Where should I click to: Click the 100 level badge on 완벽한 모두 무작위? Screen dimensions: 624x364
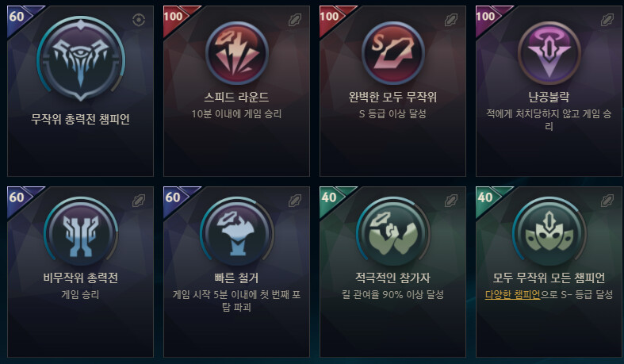pyautogui.click(x=330, y=17)
